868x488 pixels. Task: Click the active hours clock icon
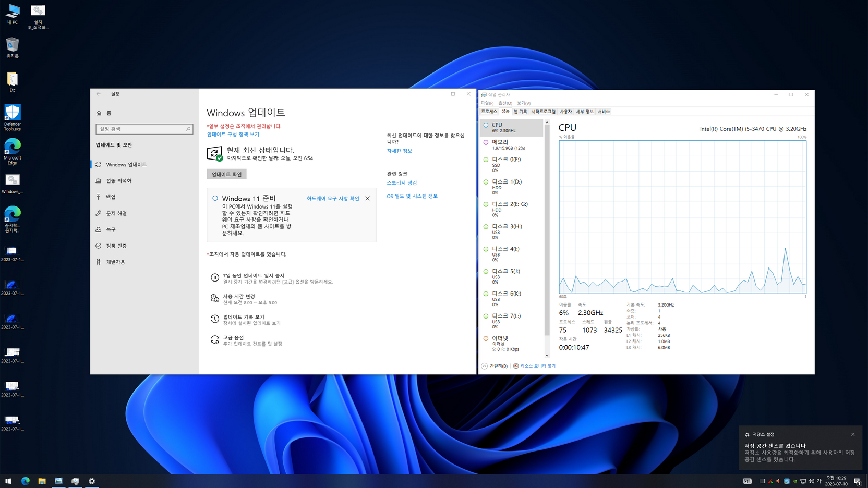click(215, 299)
